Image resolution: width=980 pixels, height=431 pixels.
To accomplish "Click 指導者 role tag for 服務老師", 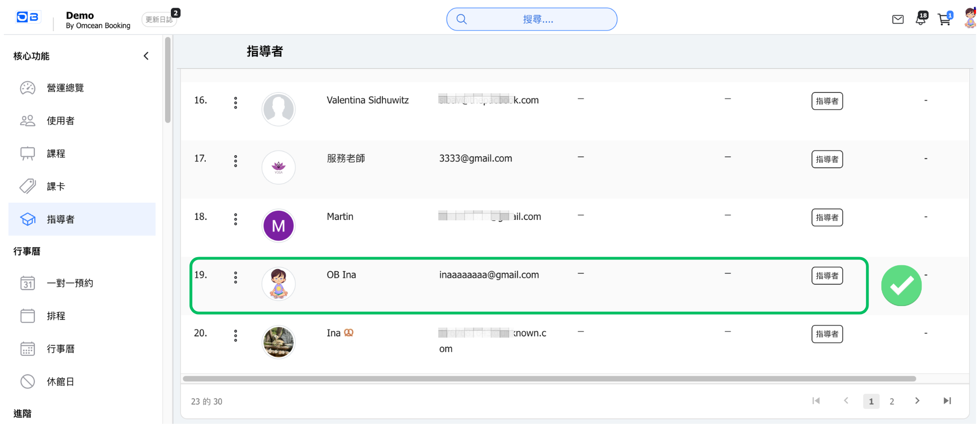I will (827, 159).
